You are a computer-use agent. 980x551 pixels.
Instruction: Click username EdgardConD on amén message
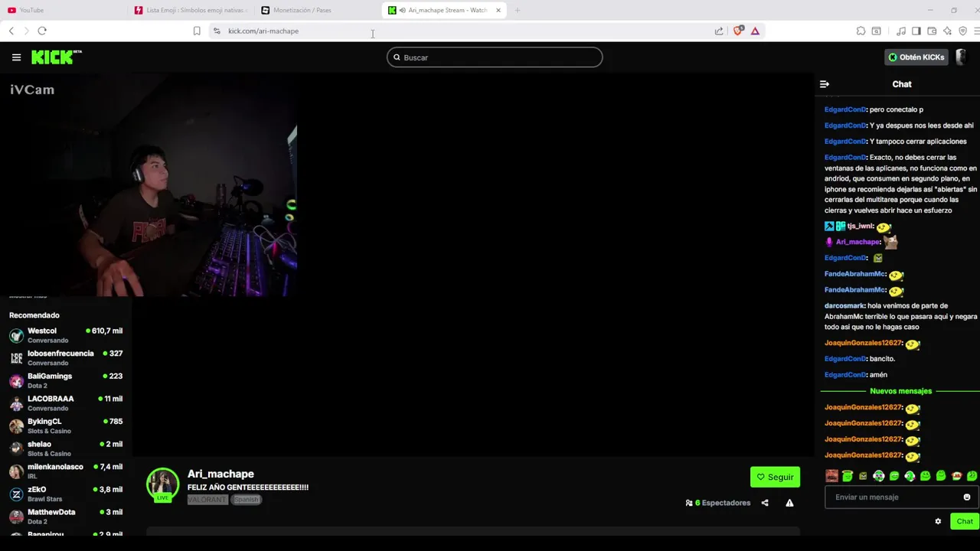pos(845,375)
